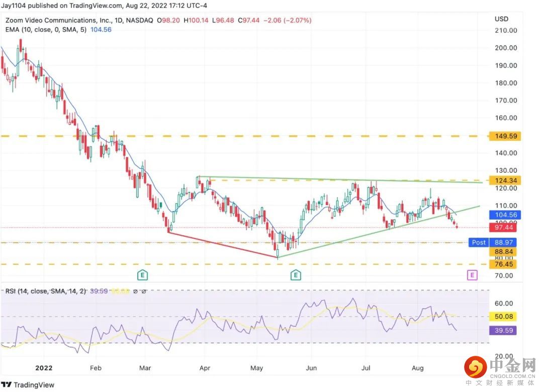The image size is (543, 392).
Task: Click the blue 104.56 EMA label
Action: point(505,215)
